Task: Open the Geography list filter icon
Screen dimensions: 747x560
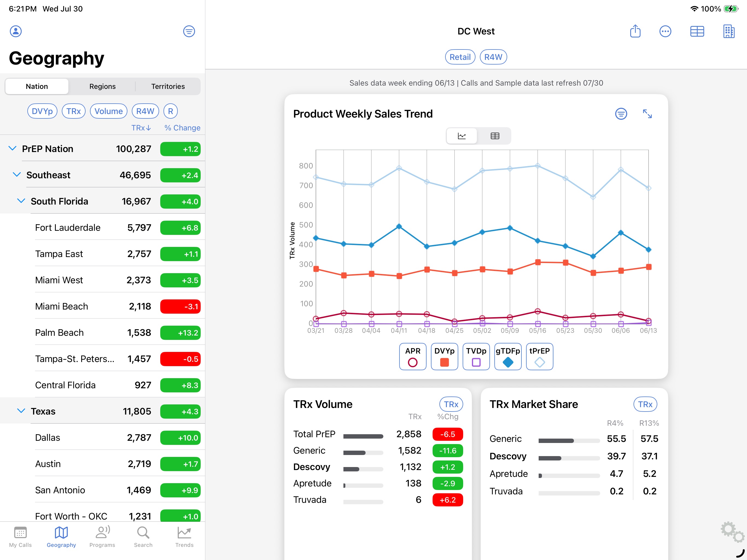Action: coord(189,31)
